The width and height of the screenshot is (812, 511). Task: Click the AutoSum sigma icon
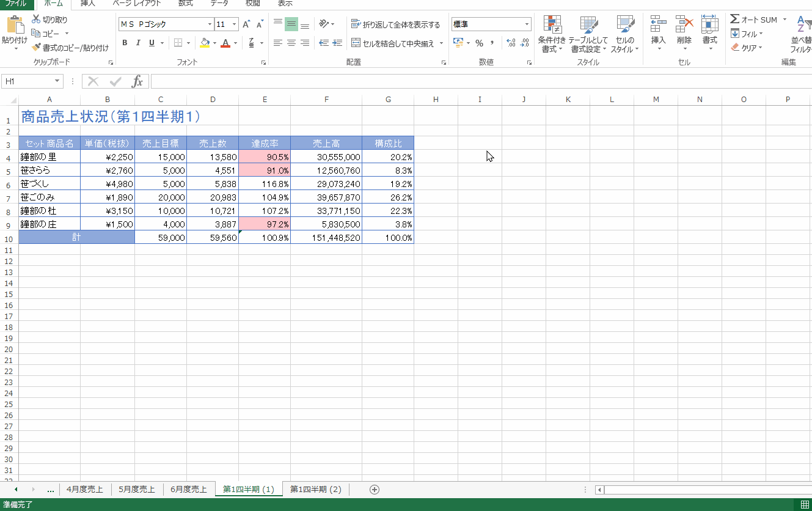(x=735, y=20)
